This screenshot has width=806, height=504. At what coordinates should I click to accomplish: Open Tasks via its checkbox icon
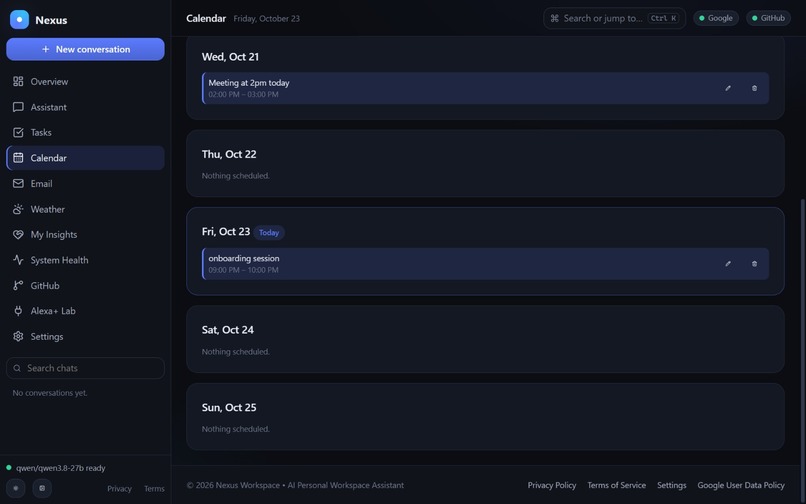(18, 132)
